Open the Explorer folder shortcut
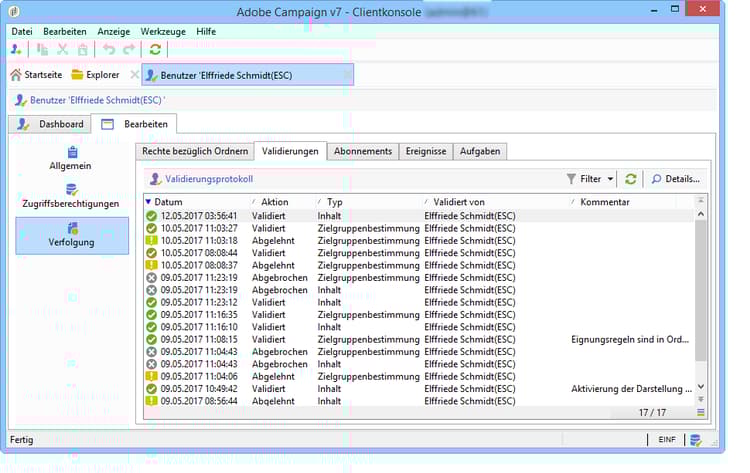750x473 pixels. (96, 75)
